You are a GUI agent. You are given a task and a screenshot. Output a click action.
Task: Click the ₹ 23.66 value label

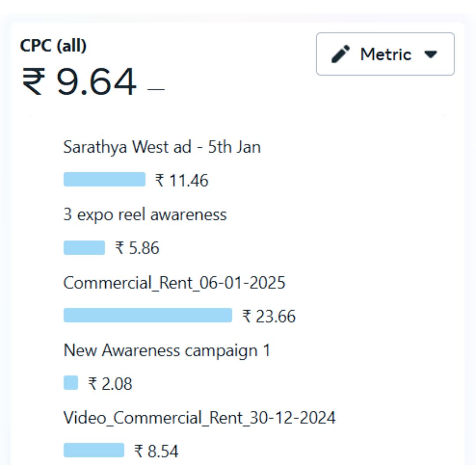tap(269, 316)
